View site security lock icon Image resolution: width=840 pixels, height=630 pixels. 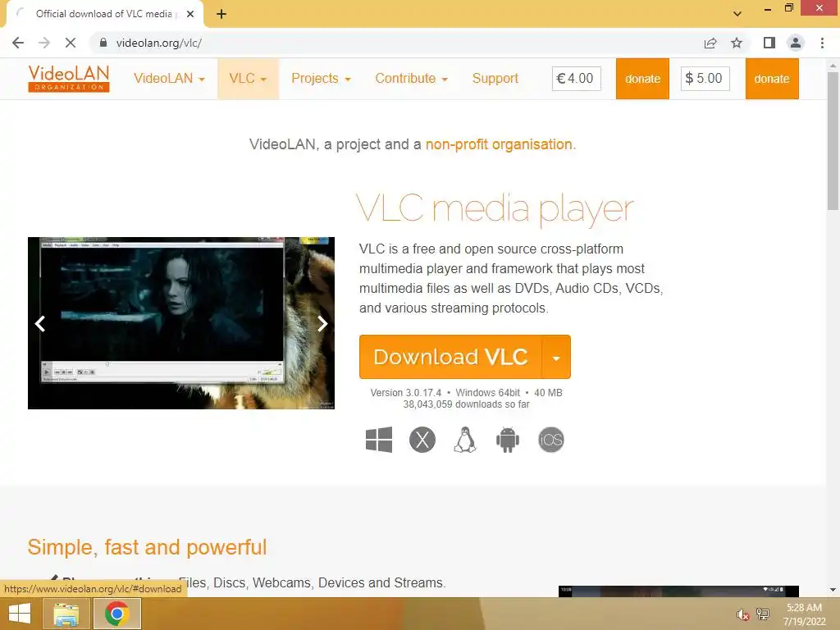click(x=103, y=43)
